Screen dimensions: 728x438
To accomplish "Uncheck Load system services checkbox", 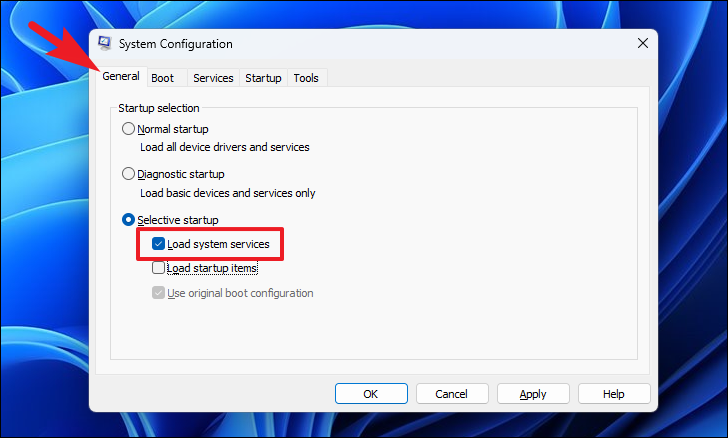I will (158, 244).
